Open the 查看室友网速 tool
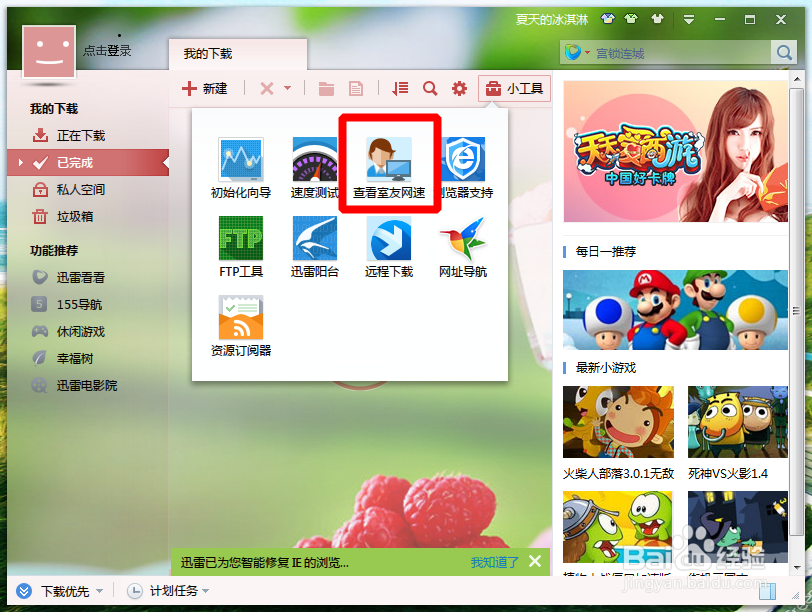812x612 pixels. tap(389, 163)
